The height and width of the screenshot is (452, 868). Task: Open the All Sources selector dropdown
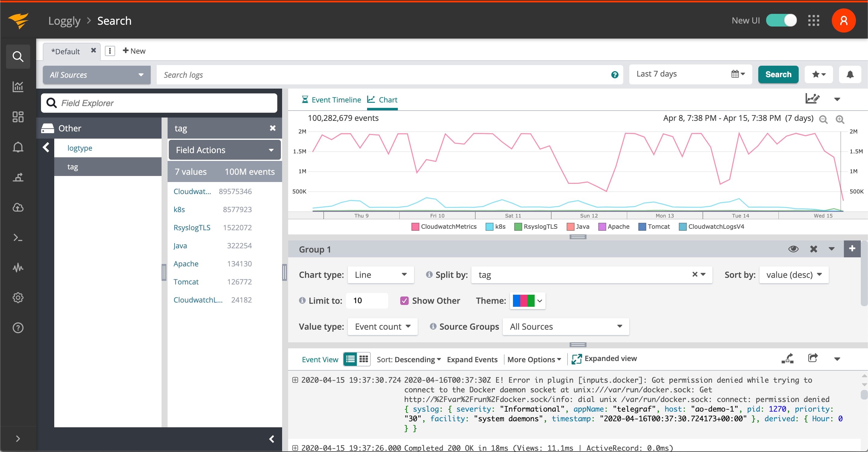click(96, 75)
